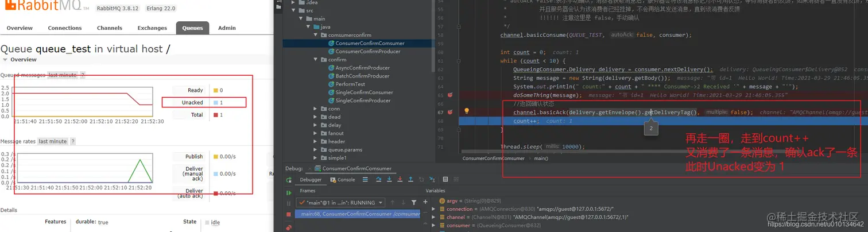This screenshot has height=232, width=868.
Task: Open the Evaluate Expression calculator icon
Action: point(445,179)
